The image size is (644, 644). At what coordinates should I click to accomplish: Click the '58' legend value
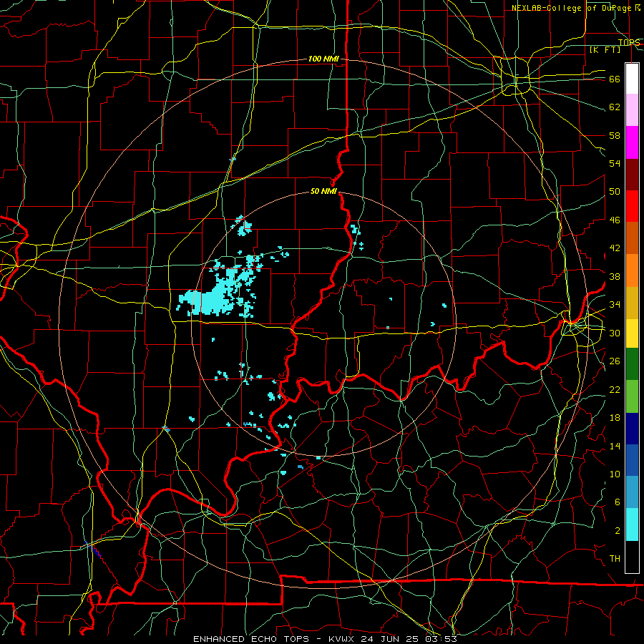pos(615,135)
